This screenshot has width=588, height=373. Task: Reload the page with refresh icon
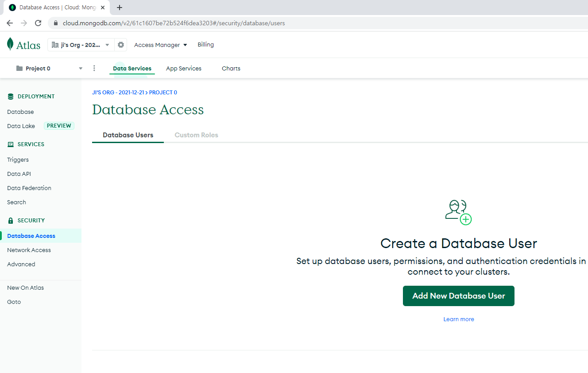click(38, 23)
